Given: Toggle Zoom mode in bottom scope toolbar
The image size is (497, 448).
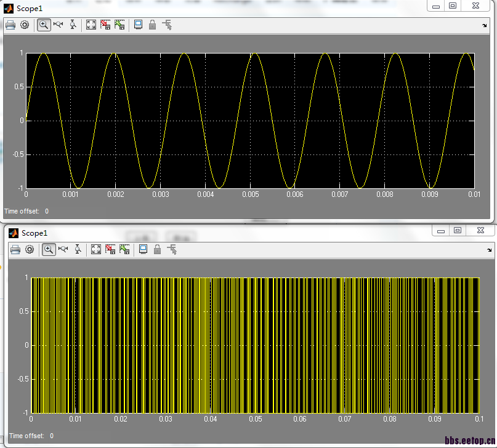Looking at the screenshot, I should pos(49,249).
